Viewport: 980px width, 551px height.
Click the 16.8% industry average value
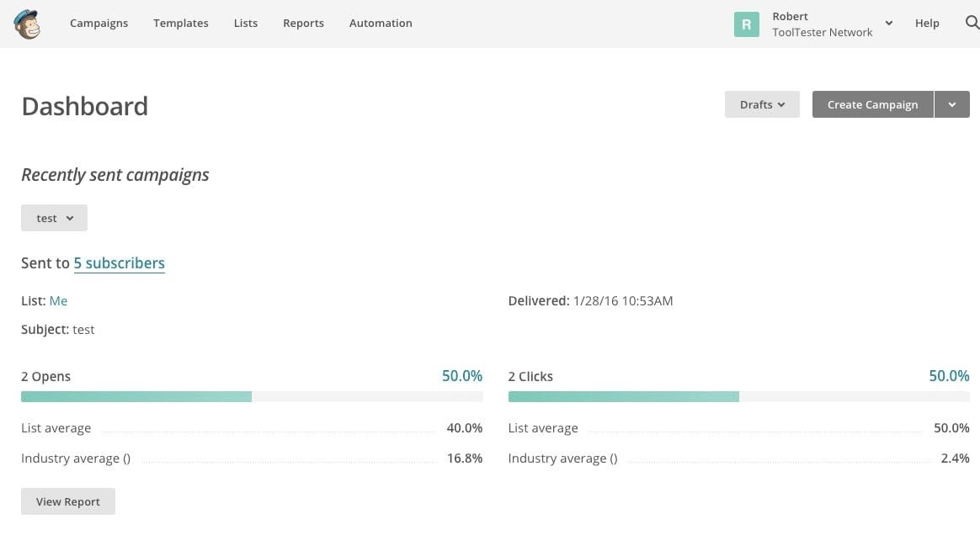(x=465, y=458)
